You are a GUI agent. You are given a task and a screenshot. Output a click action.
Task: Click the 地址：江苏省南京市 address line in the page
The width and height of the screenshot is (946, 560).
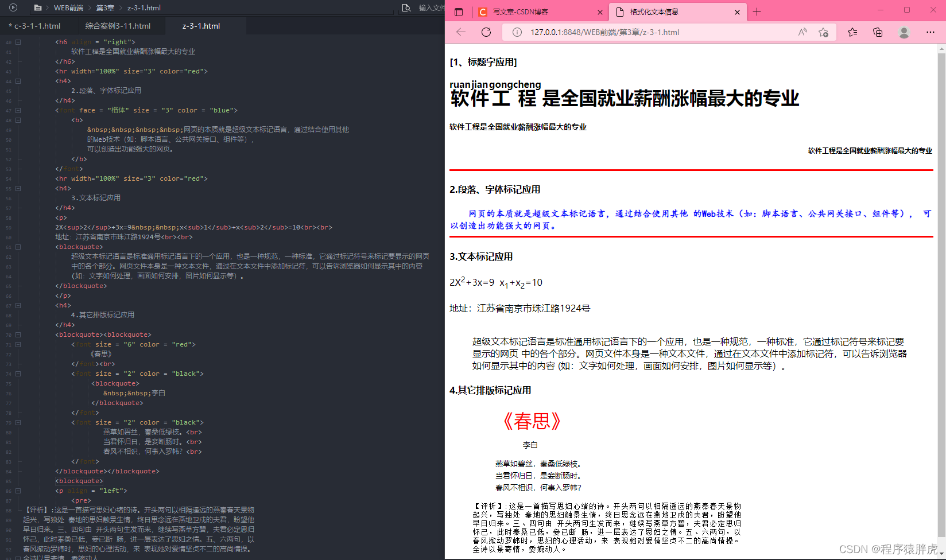coord(519,309)
